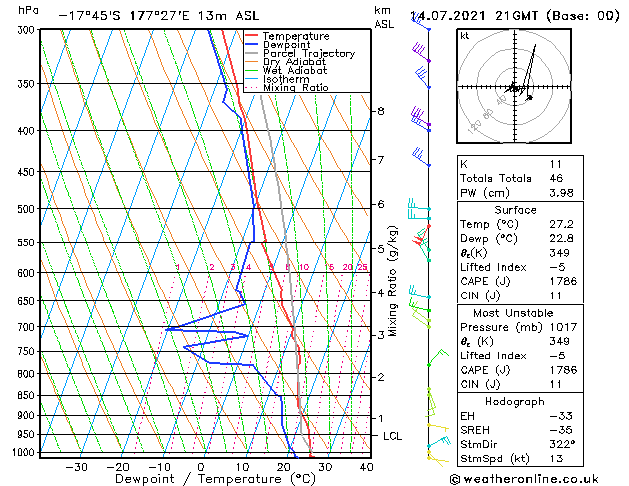Image resolution: width=629 pixels, height=486 pixels.
Task: Click the Dry Adiabat legend entry
Action: (x=285, y=62)
